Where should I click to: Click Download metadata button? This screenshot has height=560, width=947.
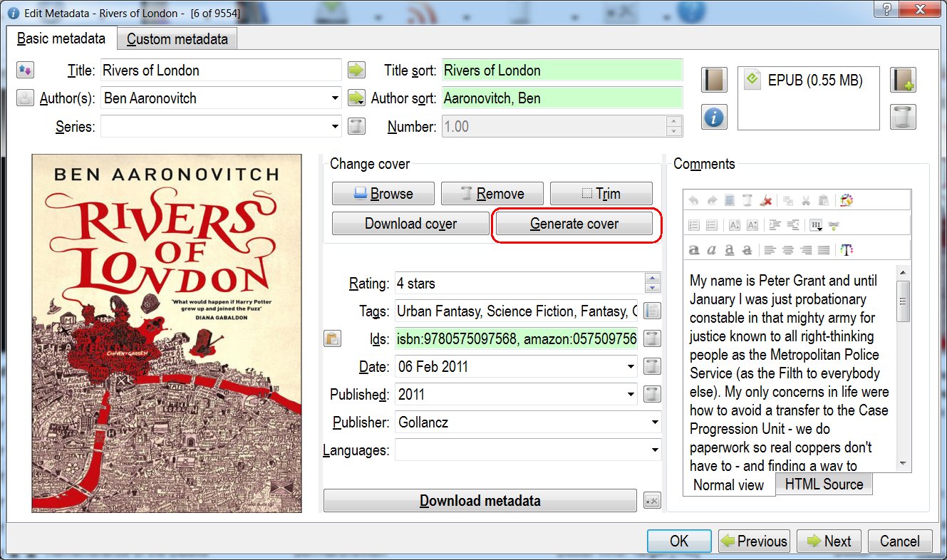click(x=480, y=501)
